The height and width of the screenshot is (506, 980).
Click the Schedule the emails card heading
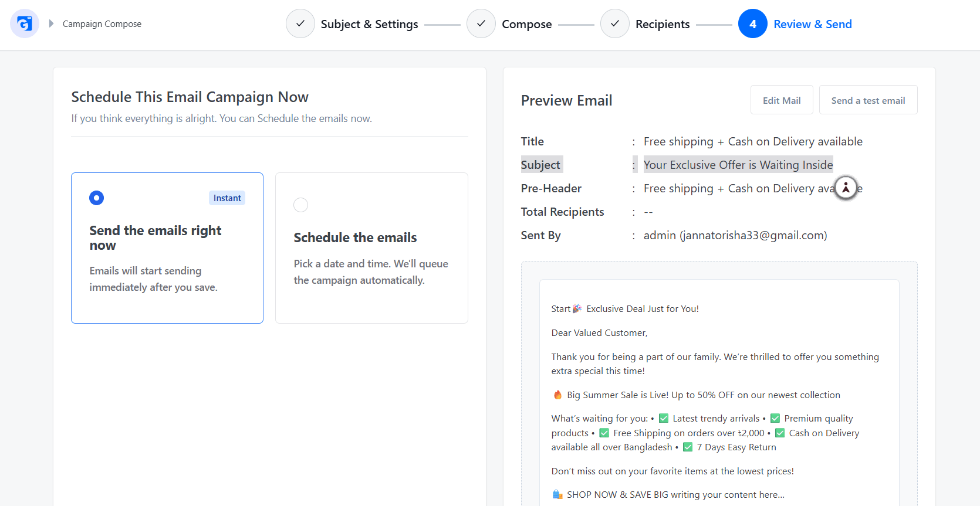[x=355, y=237]
